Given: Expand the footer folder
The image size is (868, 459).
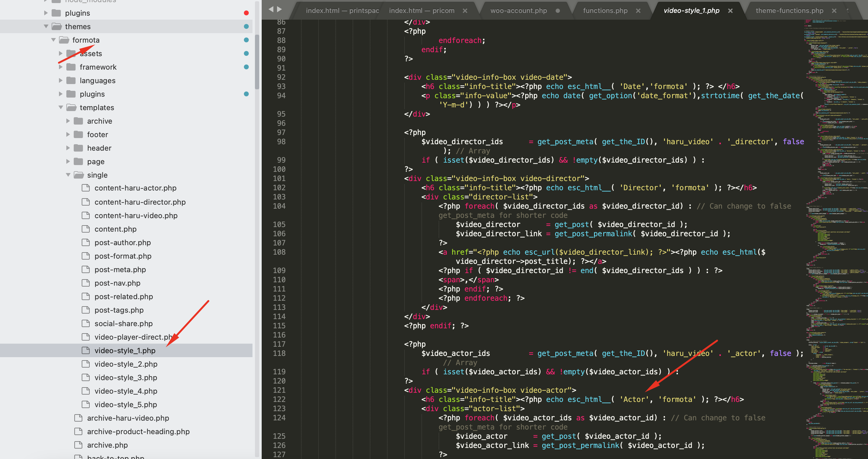Looking at the screenshot, I should 68,134.
